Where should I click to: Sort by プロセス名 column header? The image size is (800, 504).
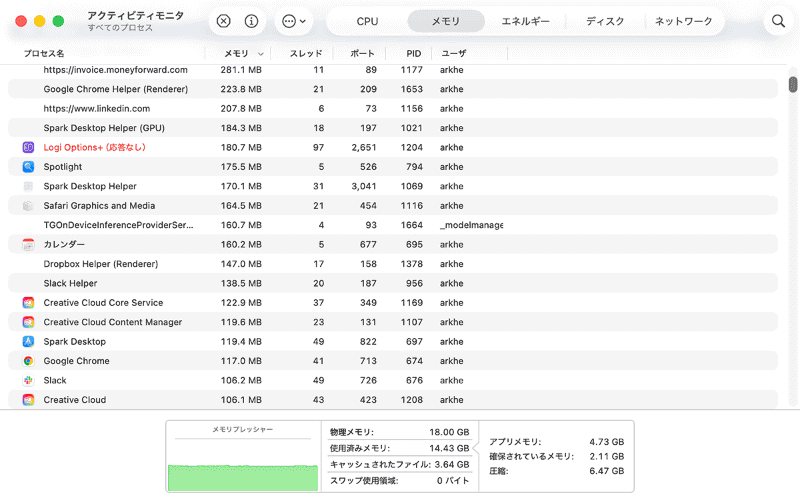(x=44, y=54)
